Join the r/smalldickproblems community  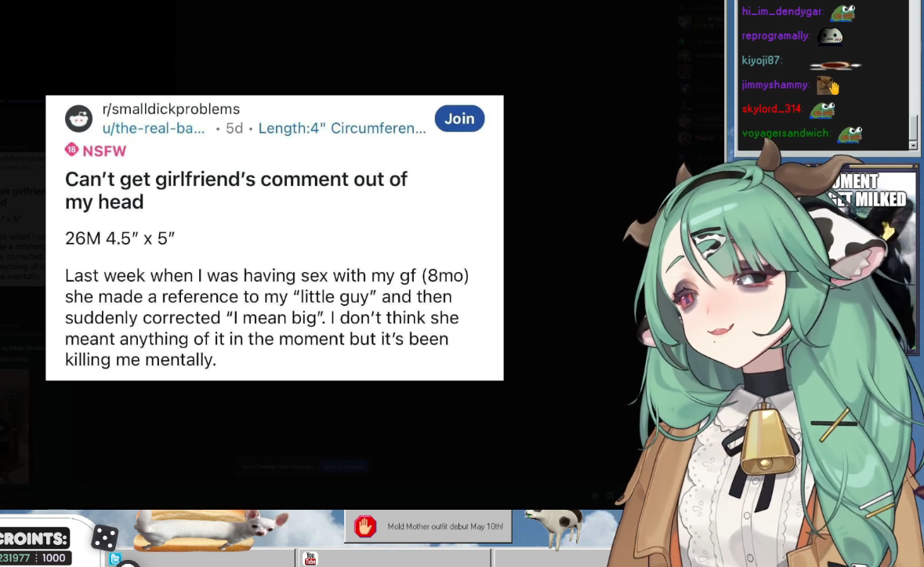[x=459, y=118]
